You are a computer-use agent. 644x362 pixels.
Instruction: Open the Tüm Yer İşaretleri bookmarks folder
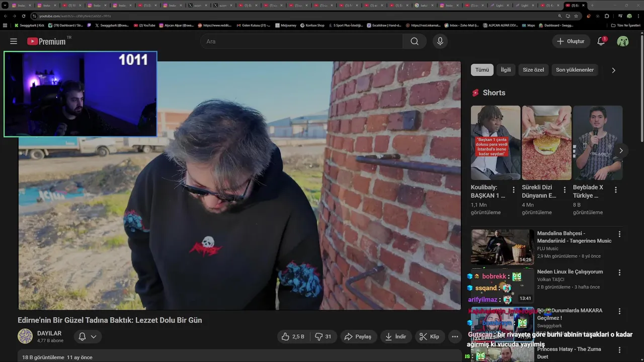pyautogui.click(x=626, y=25)
